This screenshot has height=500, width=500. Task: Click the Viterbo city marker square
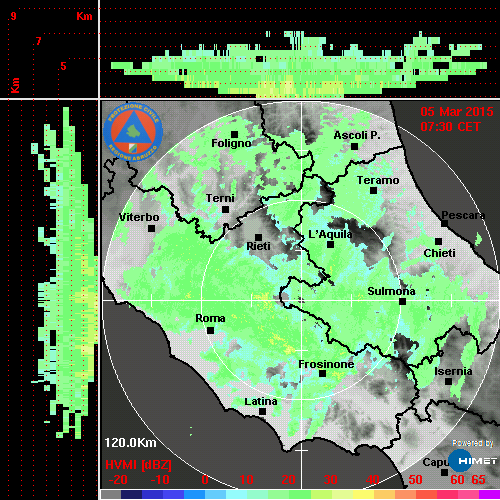coord(151,229)
